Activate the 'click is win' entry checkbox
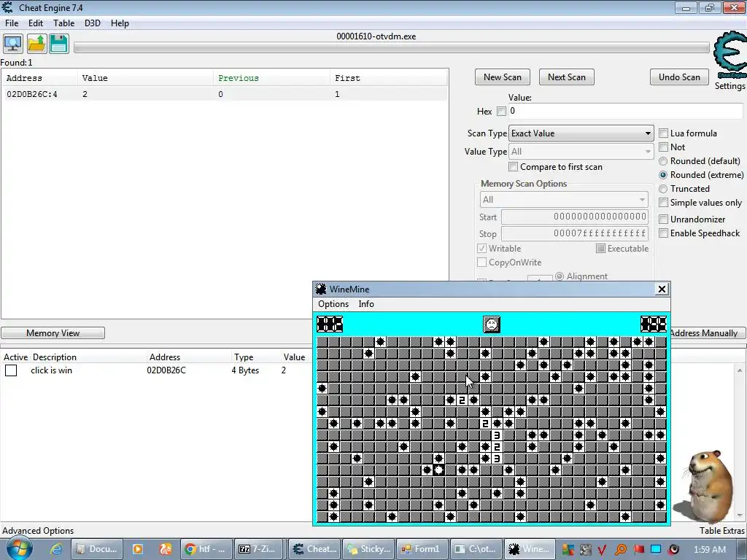This screenshot has height=560, width=747. click(11, 370)
